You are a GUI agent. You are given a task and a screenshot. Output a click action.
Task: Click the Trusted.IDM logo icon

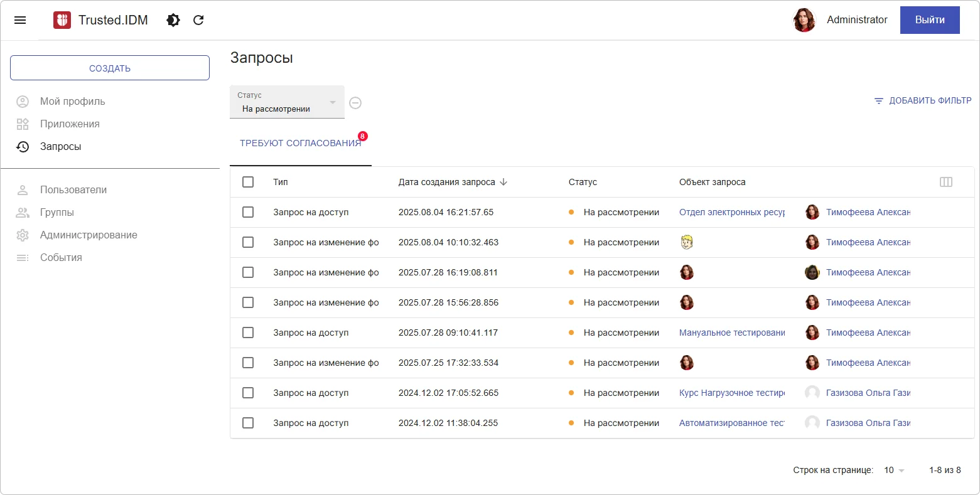point(62,20)
